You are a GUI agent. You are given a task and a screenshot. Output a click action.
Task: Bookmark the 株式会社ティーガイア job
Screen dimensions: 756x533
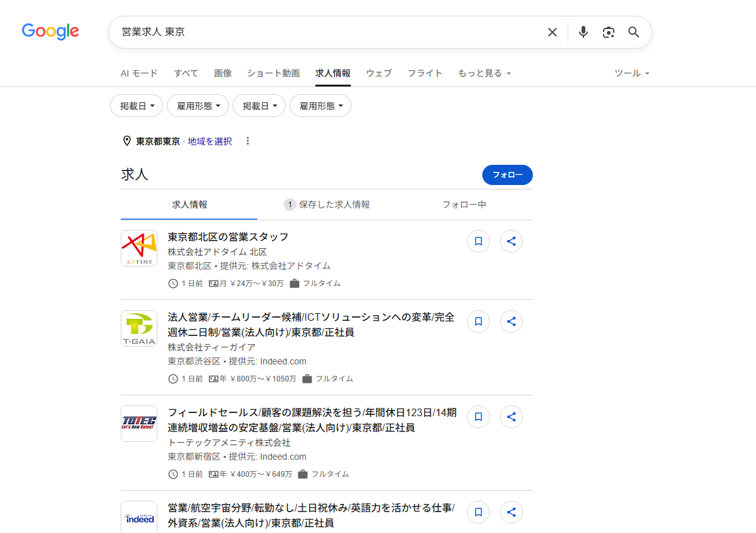coord(479,321)
